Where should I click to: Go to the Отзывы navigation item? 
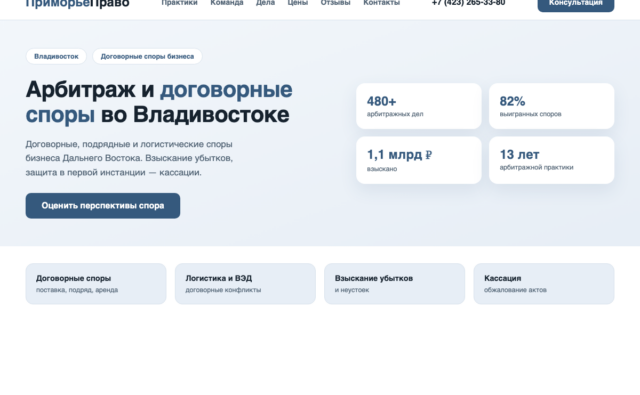[x=336, y=3]
